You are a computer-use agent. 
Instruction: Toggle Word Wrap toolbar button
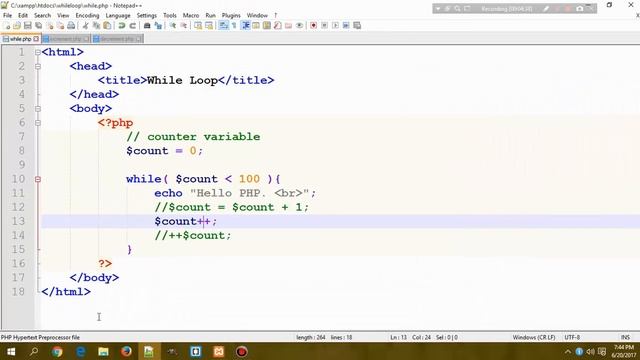[x=224, y=26]
